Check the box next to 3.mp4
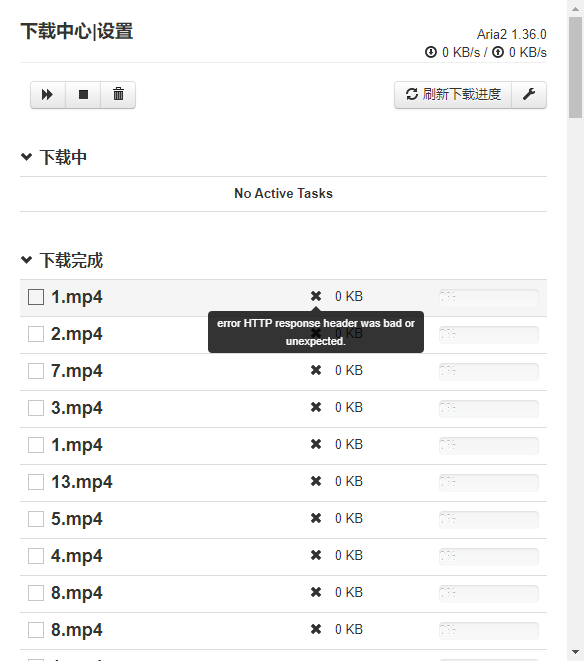This screenshot has height=661, width=584. tap(36, 408)
